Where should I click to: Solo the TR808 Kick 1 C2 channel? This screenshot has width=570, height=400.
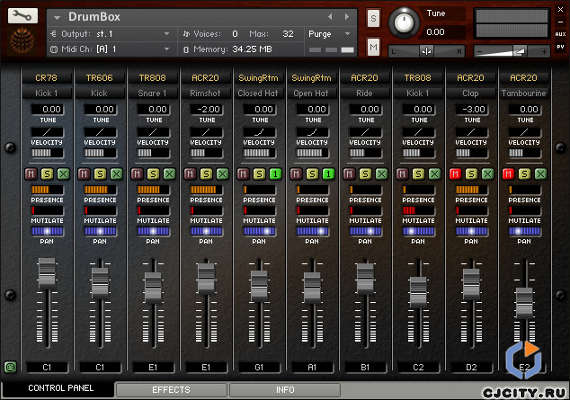tap(418, 174)
